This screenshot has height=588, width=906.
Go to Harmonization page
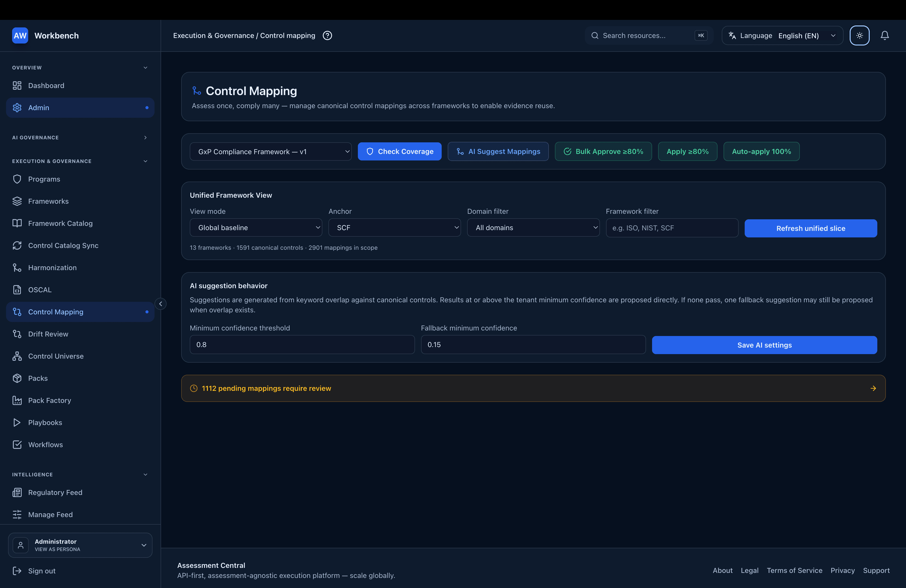[80, 267]
